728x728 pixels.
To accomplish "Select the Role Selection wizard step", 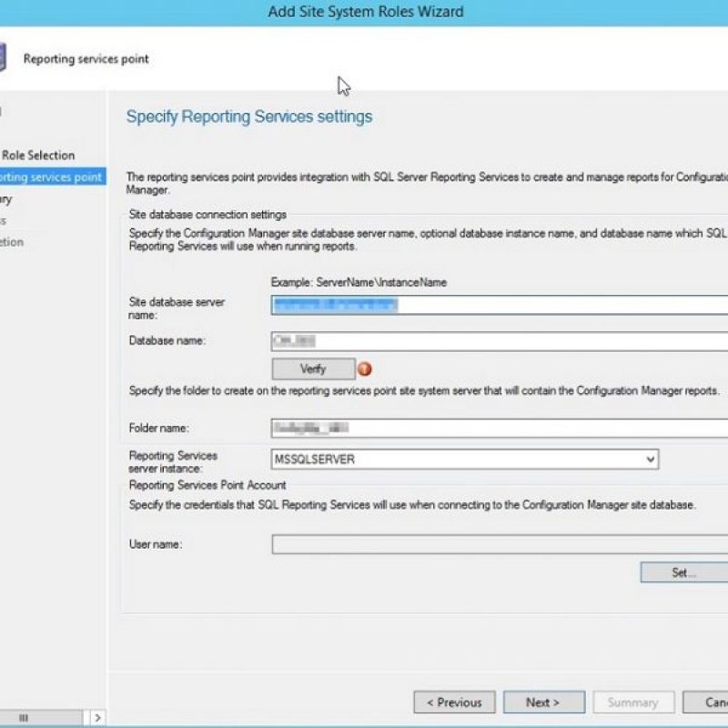I will click(x=38, y=155).
